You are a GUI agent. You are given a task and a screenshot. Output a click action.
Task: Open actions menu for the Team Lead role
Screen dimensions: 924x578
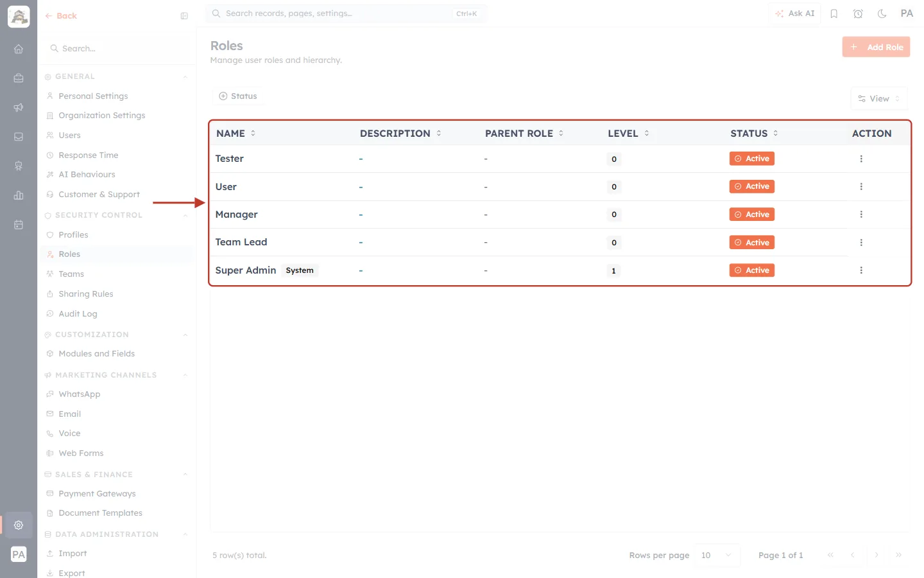pos(861,242)
